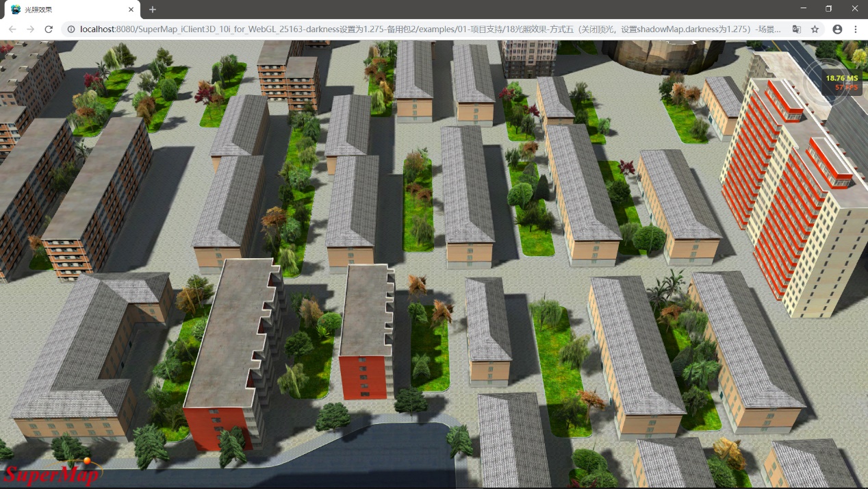Go back to the previous page
This screenshot has width=868, height=489.
coord(12,29)
